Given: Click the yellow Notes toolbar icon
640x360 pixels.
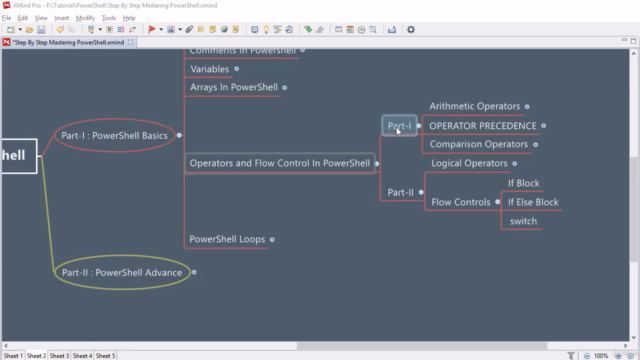Looking at the screenshot, I should (213, 29).
